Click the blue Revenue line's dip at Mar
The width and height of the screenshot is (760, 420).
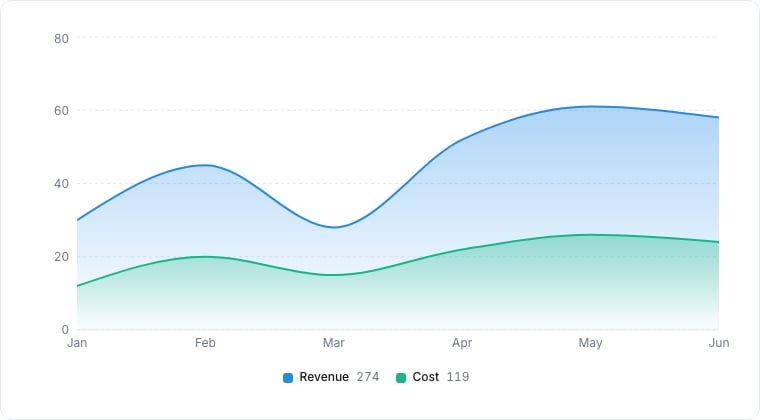pos(333,227)
